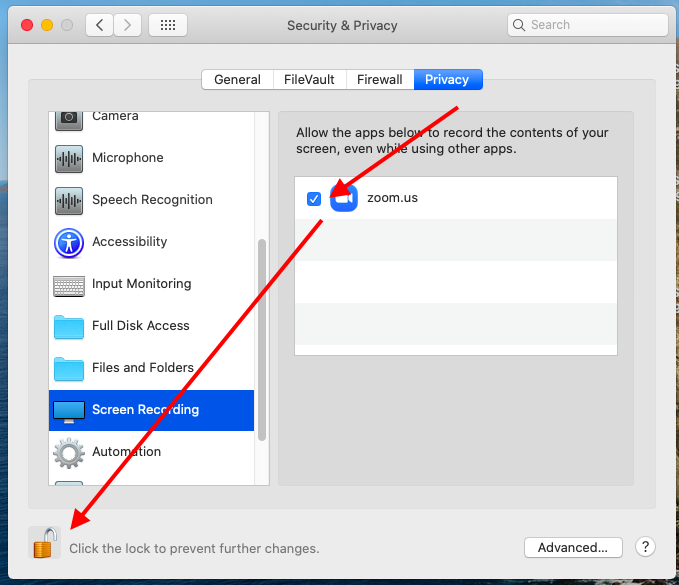Select the Accessibility icon
The height and width of the screenshot is (585, 679).
[x=69, y=242]
